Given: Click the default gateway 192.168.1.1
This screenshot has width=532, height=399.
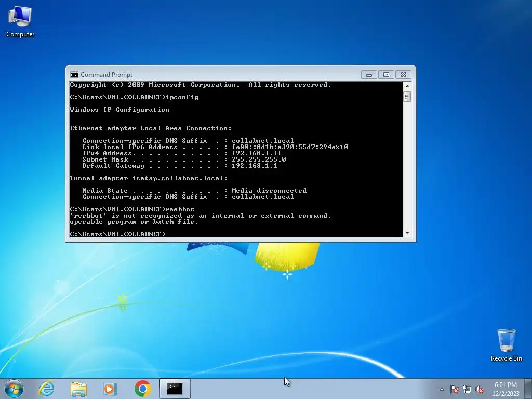Looking at the screenshot, I should (255, 166).
